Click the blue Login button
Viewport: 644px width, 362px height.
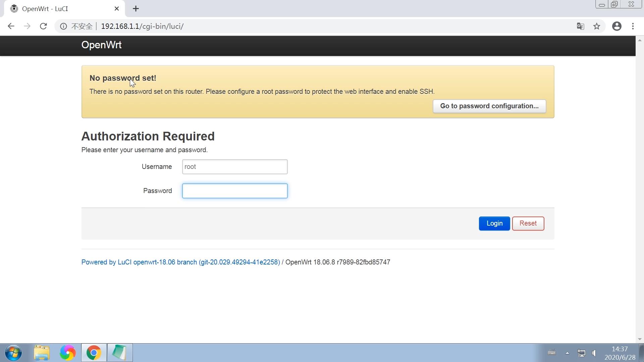point(494,224)
